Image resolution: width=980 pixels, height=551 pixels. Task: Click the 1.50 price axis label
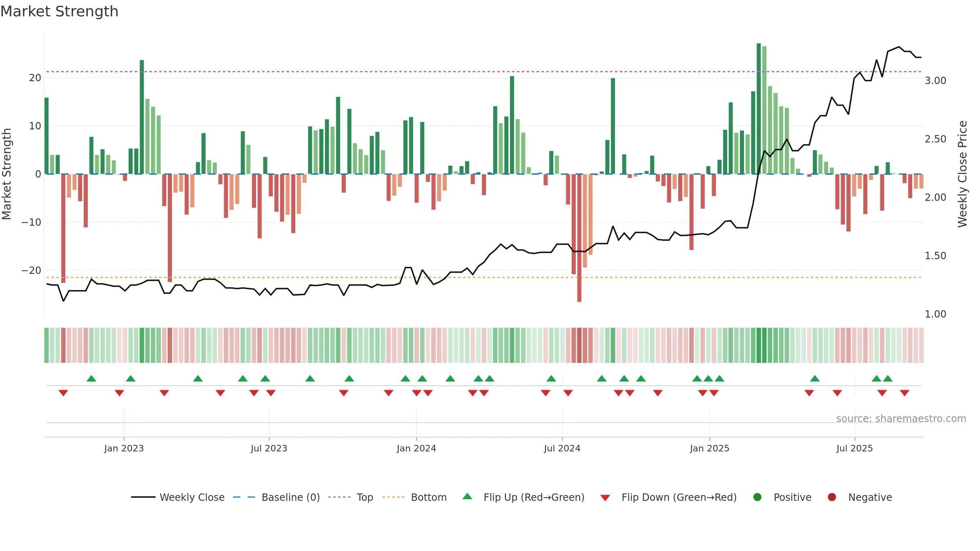click(x=935, y=256)
